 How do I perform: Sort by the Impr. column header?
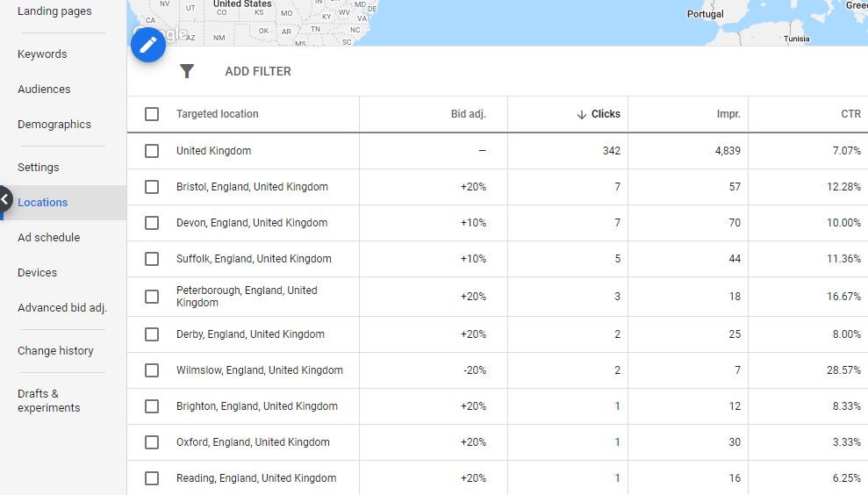pos(728,114)
